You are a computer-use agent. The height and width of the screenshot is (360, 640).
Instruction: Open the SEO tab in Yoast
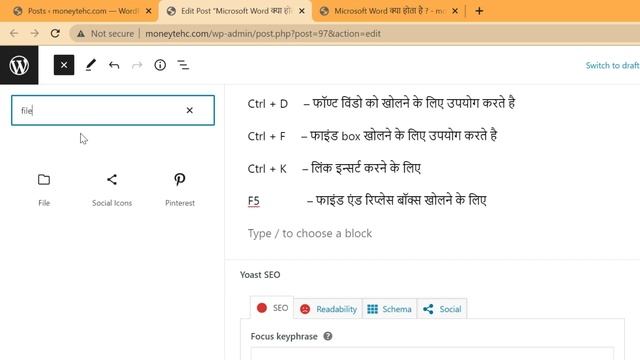[272, 308]
